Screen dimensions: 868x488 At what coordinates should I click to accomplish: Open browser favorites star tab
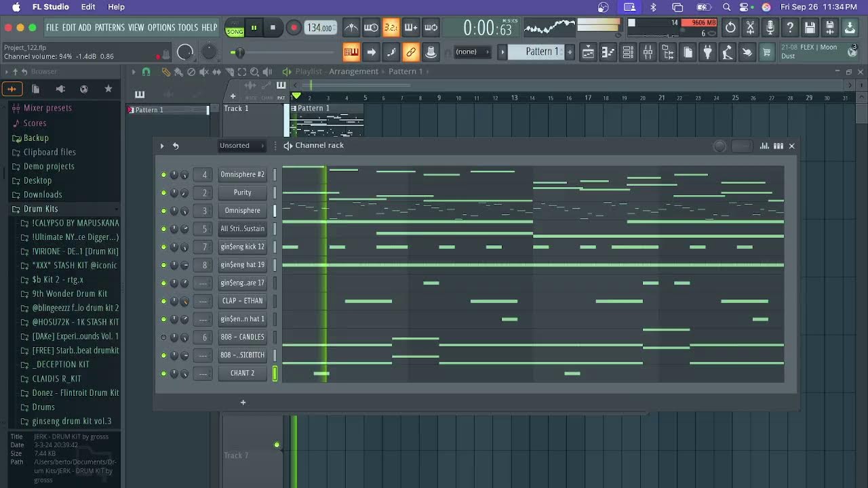pyautogui.click(x=108, y=89)
